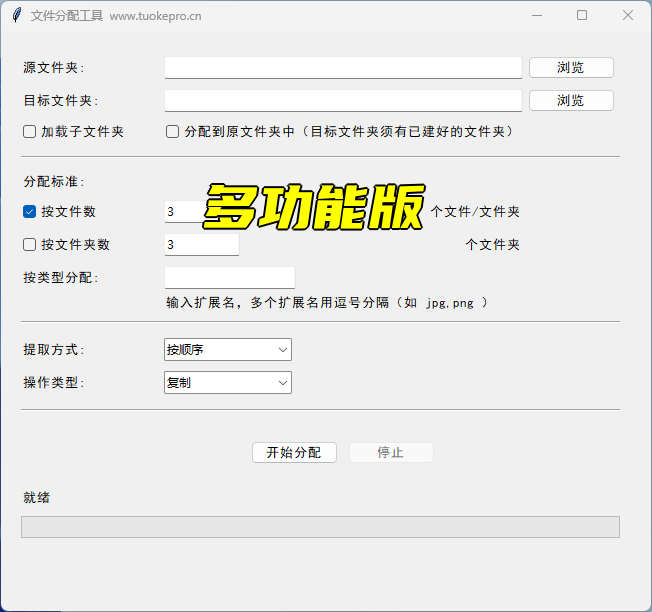
Task: Enable the 加载子文件夹 checkbox
Action: 30,132
